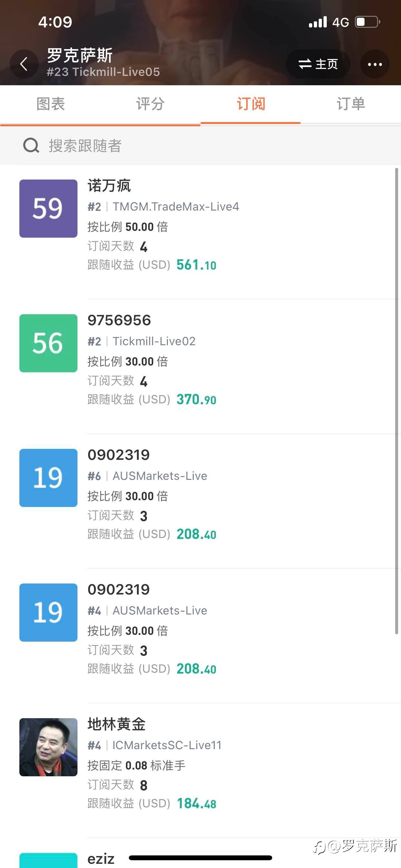401x868 pixels.
Task: Tap the 罗克萨斯 account title
Action: 79,55
